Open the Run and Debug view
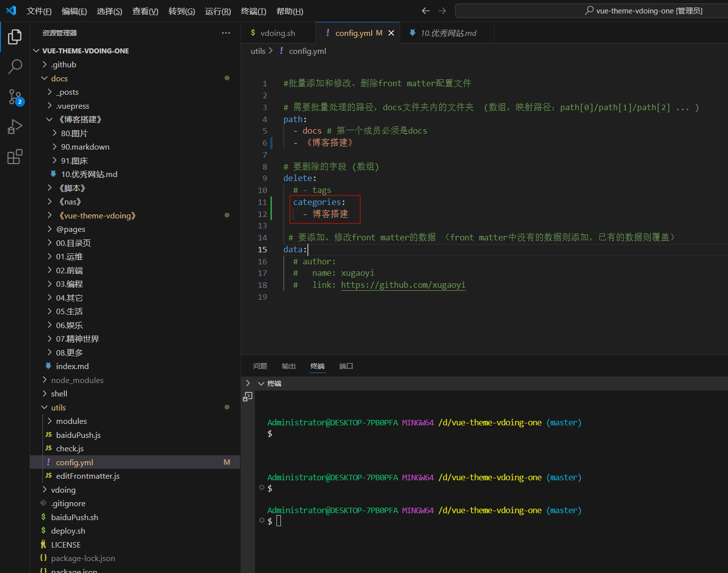Viewport: 728px width, 573px height. (x=15, y=127)
